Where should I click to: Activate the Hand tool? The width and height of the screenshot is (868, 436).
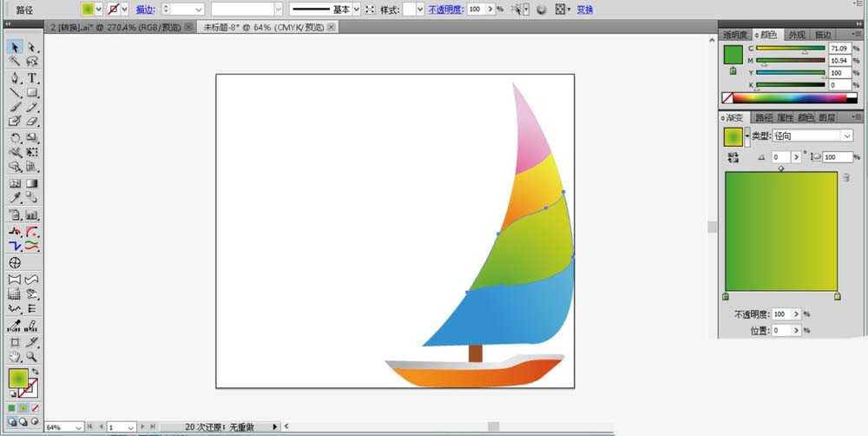pos(15,356)
